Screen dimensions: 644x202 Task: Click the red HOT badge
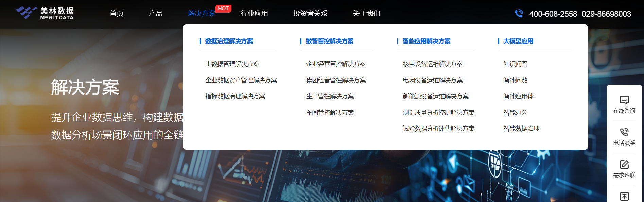tap(223, 9)
